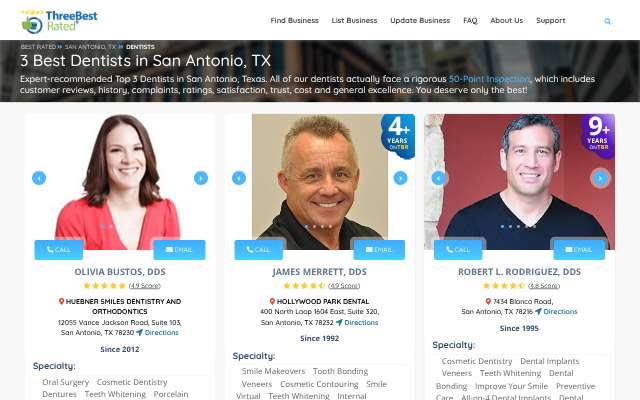This screenshot has height=400, width=640.
Task: Open Olivia Bustos, DDS profile title
Action: coord(120,272)
